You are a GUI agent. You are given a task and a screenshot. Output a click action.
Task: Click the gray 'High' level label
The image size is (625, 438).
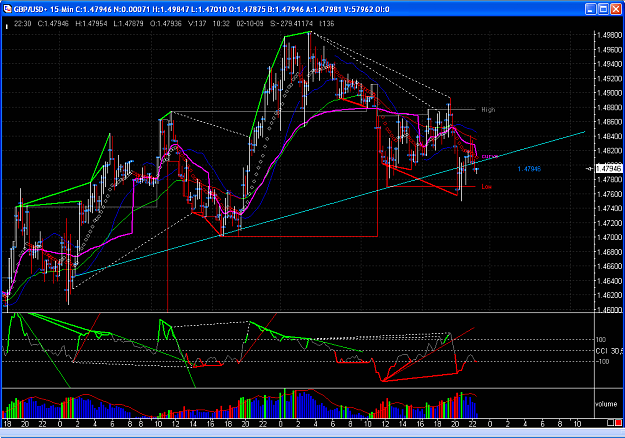point(488,109)
